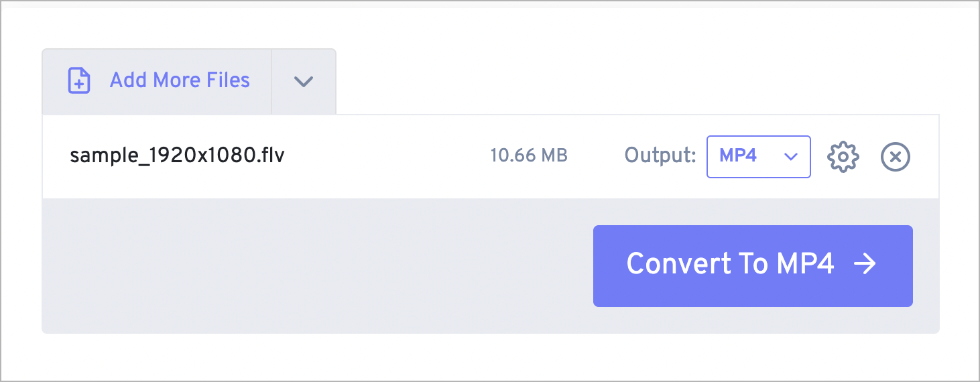The height and width of the screenshot is (382, 980).
Task: Open the MP4 output format dropdown
Action: 758,157
